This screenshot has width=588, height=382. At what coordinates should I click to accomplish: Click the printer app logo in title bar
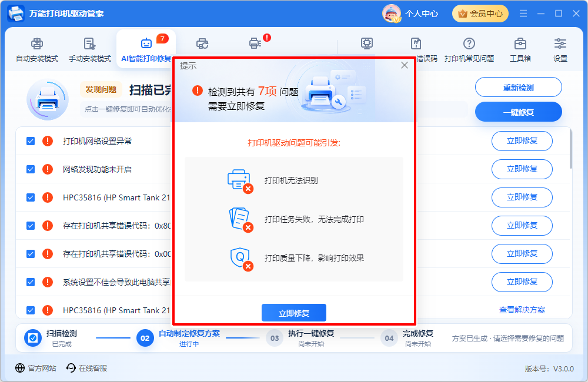[16, 14]
